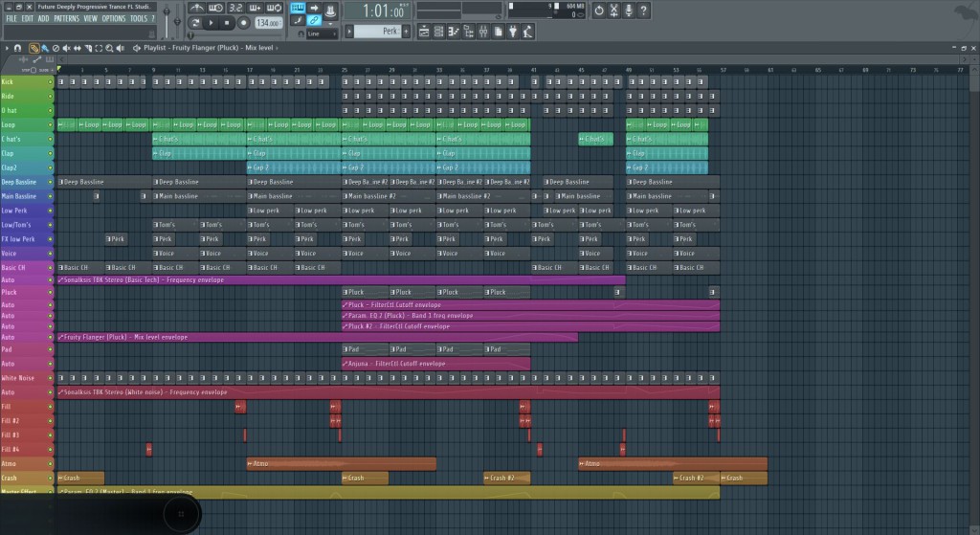Open the Browser view icon
This screenshot has width=980, height=535.
point(468,32)
